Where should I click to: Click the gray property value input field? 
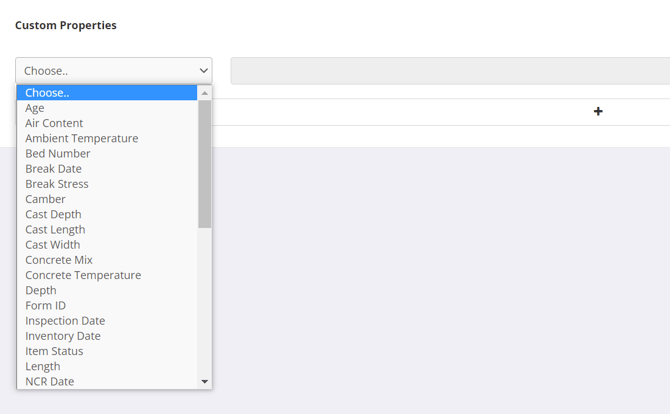click(x=450, y=71)
